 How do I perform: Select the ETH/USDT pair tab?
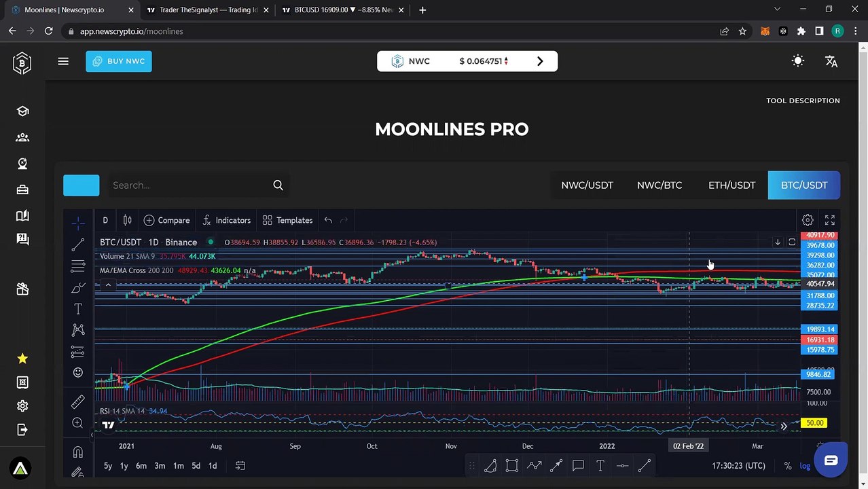click(731, 185)
